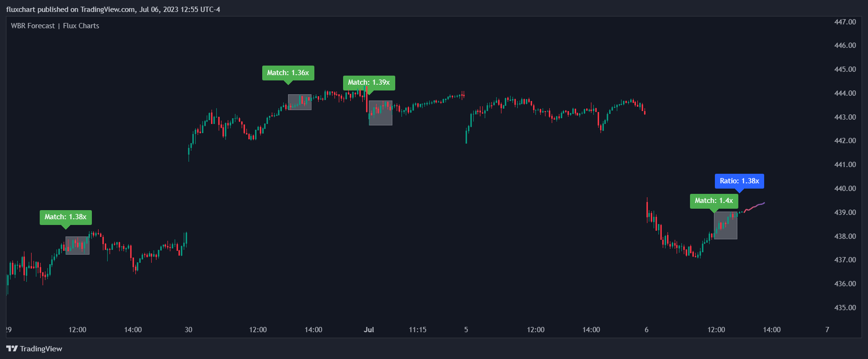
Task: Click the 437.00 price axis label
Action: click(845, 260)
